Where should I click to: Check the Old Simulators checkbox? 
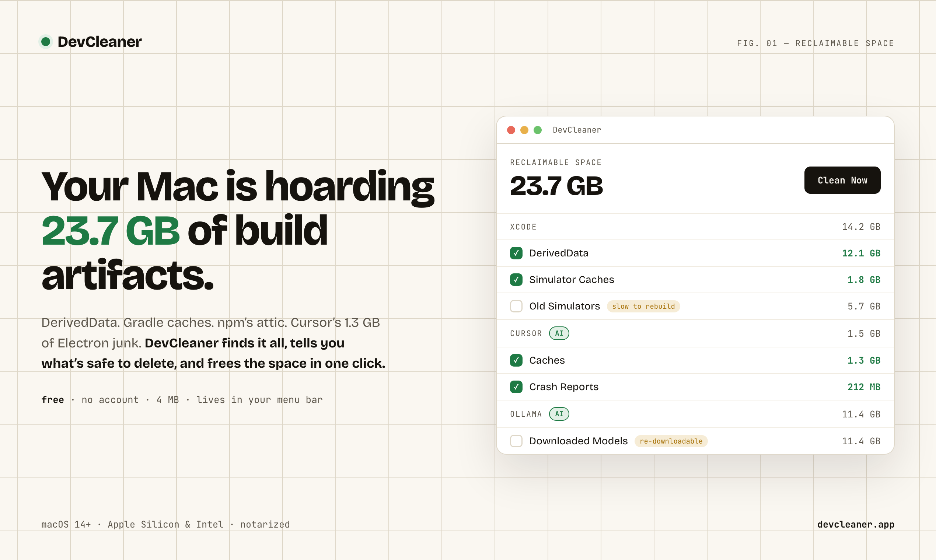(x=516, y=306)
